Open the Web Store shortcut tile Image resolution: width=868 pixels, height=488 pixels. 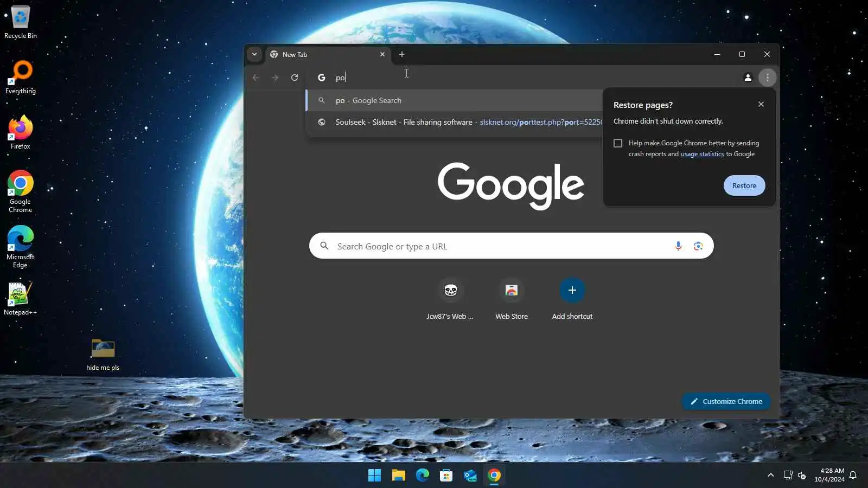click(x=512, y=299)
